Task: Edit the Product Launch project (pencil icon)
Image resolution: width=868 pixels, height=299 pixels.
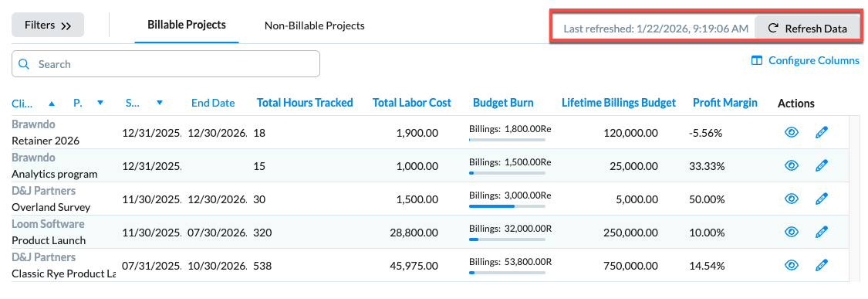Action: (822, 232)
